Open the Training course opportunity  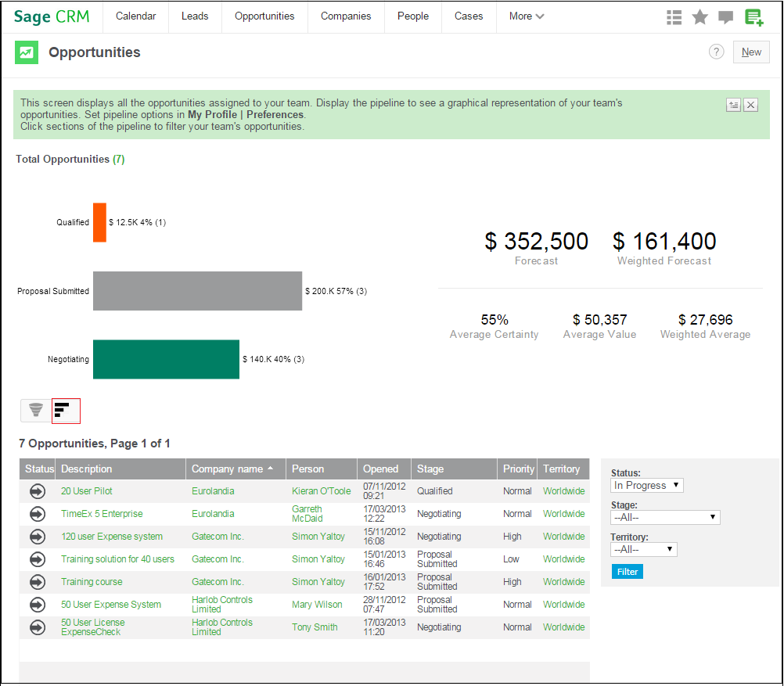coord(92,581)
